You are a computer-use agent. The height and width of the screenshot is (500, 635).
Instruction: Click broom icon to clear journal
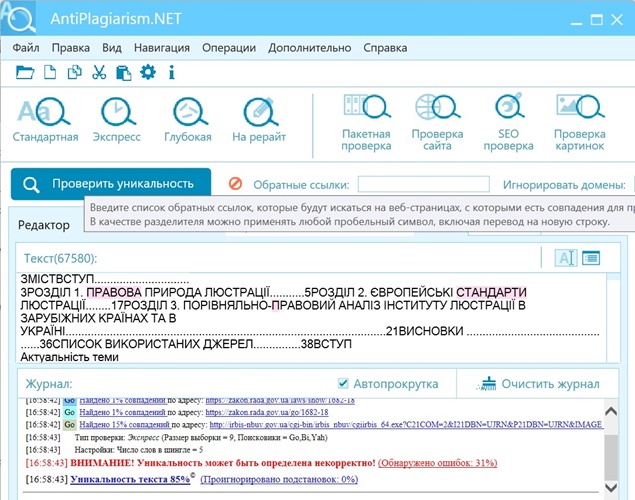coord(486,384)
